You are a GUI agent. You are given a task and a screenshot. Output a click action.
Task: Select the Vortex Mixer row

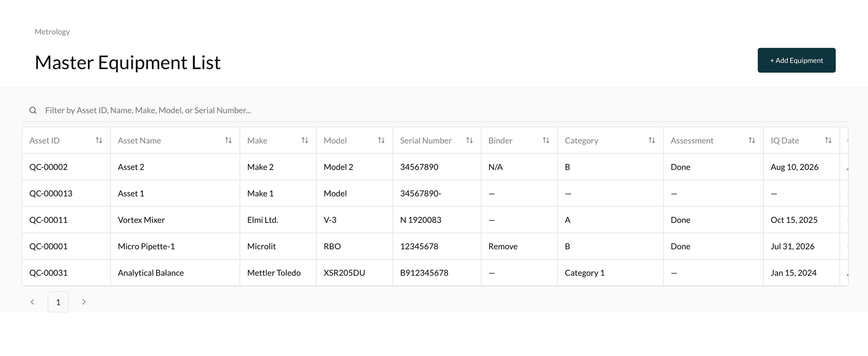[x=435, y=220]
